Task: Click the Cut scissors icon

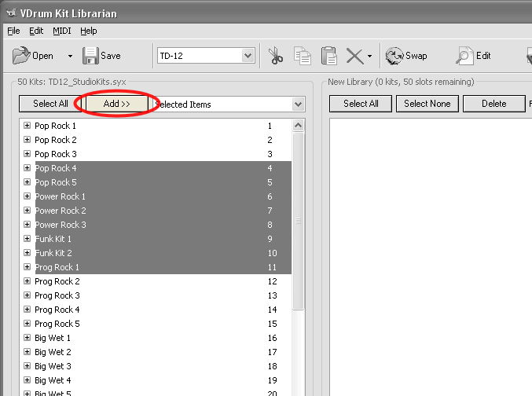Action: (x=275, y=56)
